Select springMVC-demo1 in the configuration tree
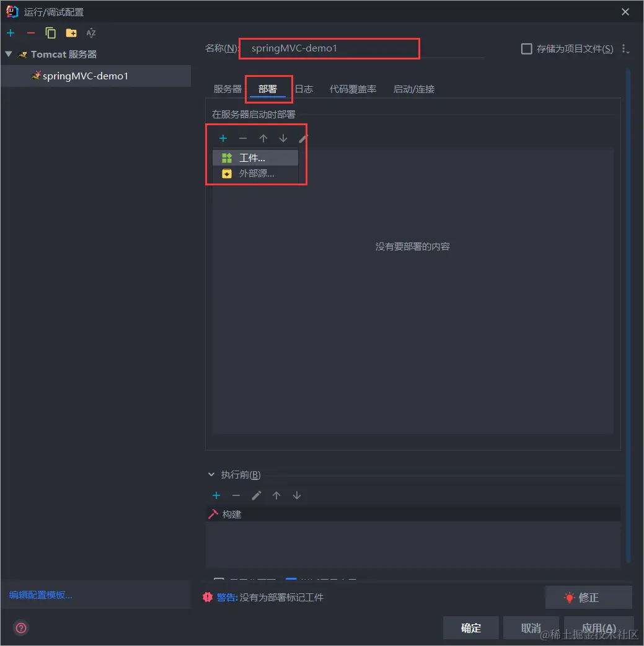This screenshot has width=644, height=646. point(95,76)
